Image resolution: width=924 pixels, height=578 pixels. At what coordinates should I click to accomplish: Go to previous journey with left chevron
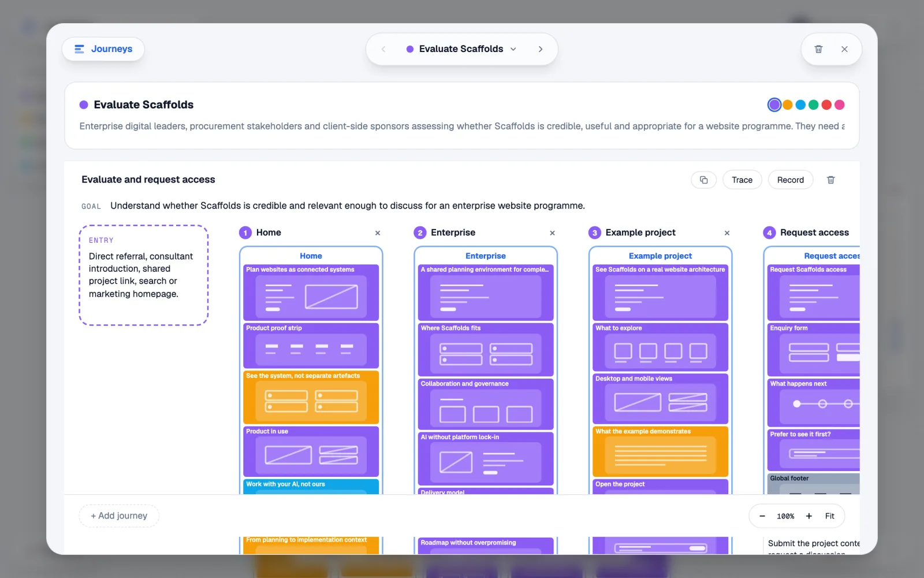click(x=383, y=49)
